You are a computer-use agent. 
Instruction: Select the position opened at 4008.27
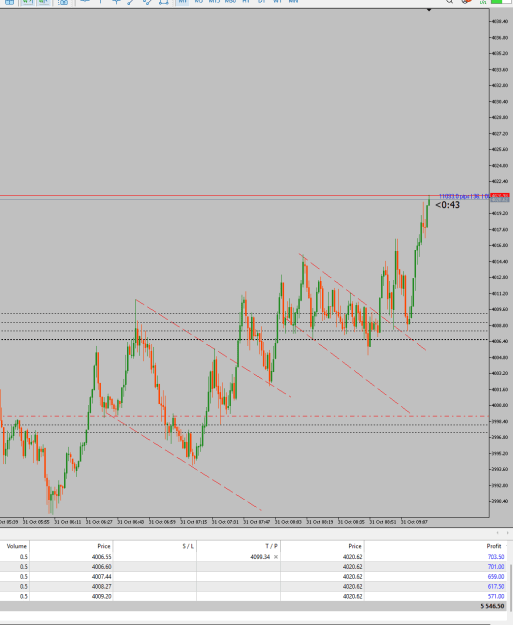click(x=255, y=587)
